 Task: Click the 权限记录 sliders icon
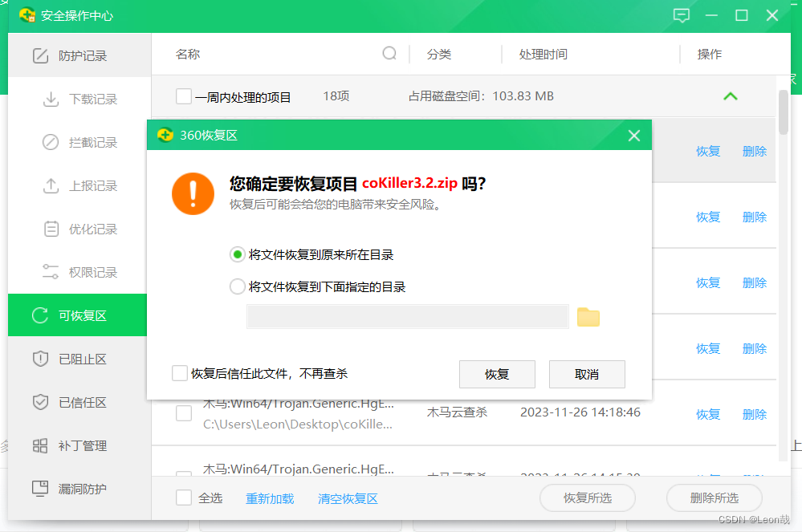[51, 272]
